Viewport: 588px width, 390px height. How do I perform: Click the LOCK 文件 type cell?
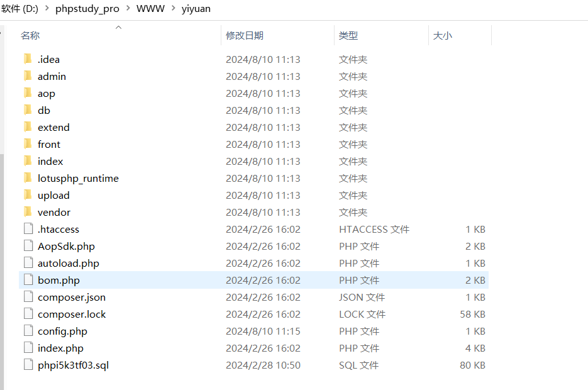point(362,315)
